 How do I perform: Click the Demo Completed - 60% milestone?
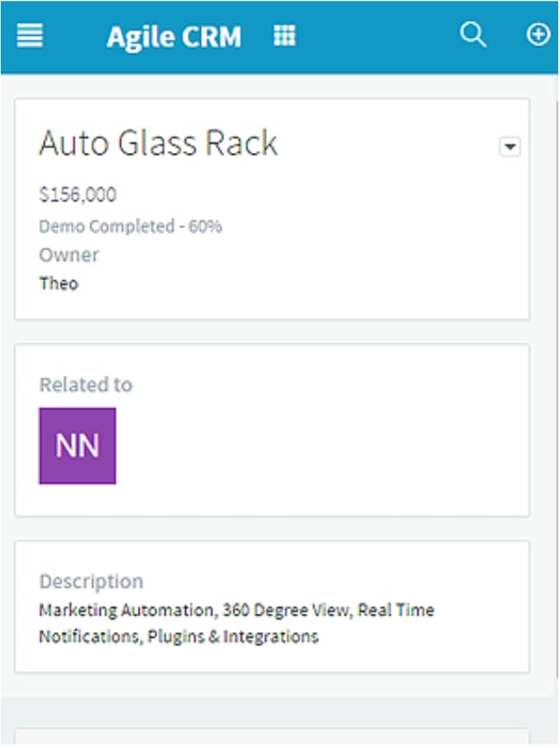pos(130,227)
